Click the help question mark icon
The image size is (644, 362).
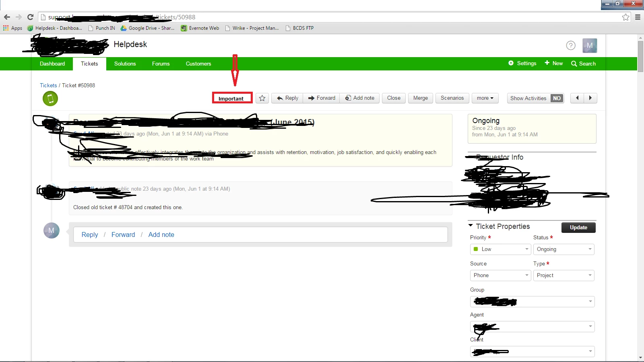click(x=571, y=45)
